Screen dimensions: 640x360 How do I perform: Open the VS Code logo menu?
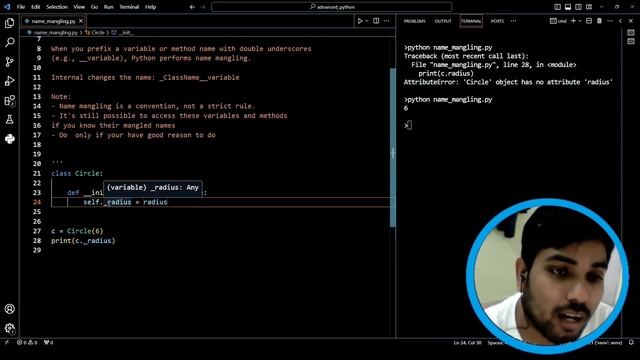tap(7, 7)
